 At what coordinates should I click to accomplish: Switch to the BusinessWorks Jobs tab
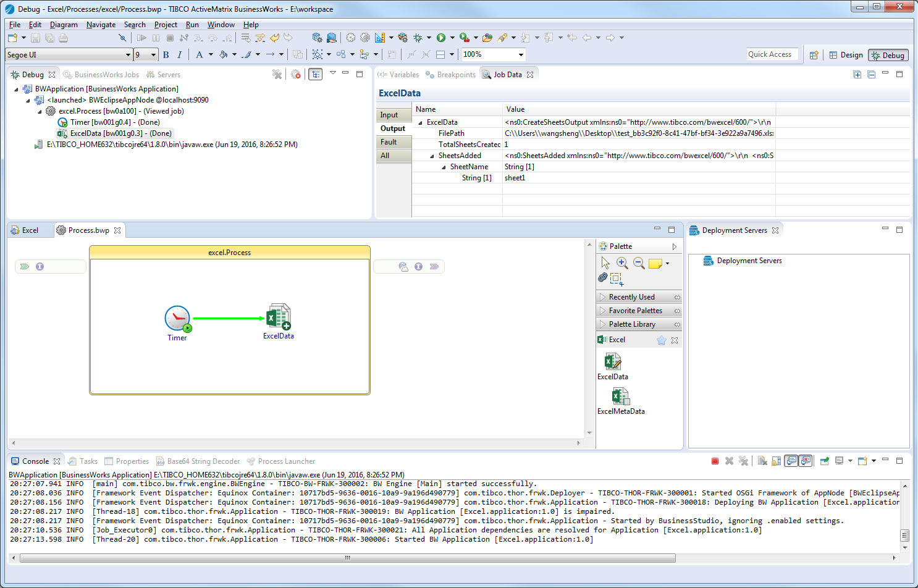click(x=101, y=75)
